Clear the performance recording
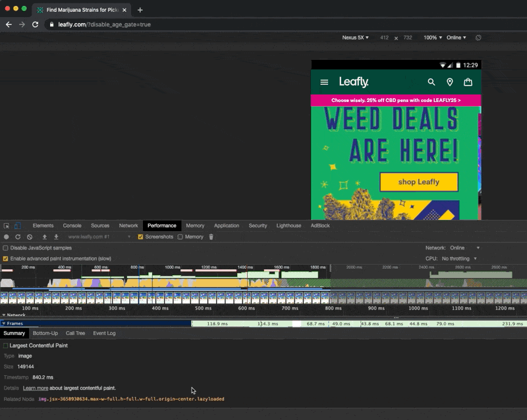This screenshot has width=527, height=420. [x=30, y=237]
